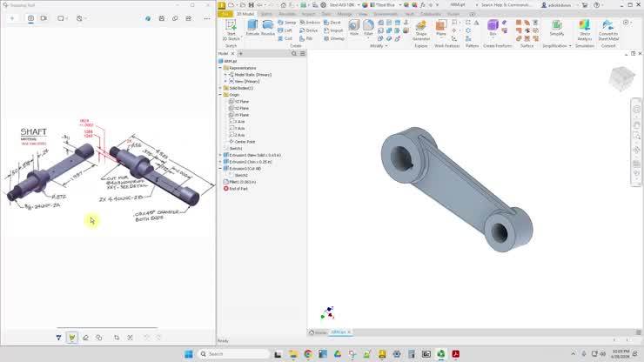Pick the Decal command
This screenshot has width=644, height=362.
[332, 23]
